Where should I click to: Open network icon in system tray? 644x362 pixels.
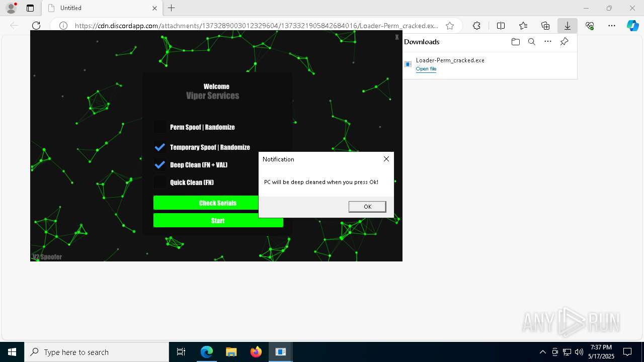click(x=567, y=352)
